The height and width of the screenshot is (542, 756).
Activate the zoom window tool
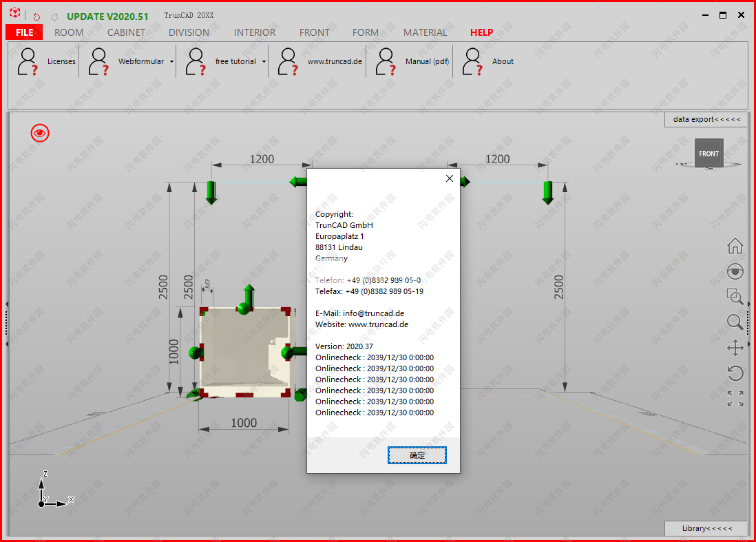click(x=735, y=297)
